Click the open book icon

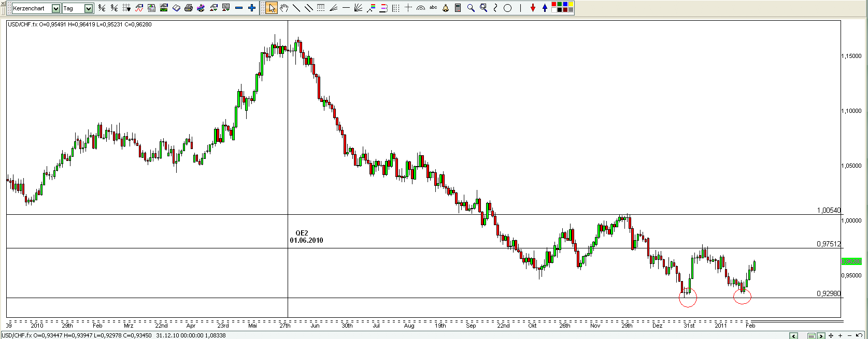176,8
